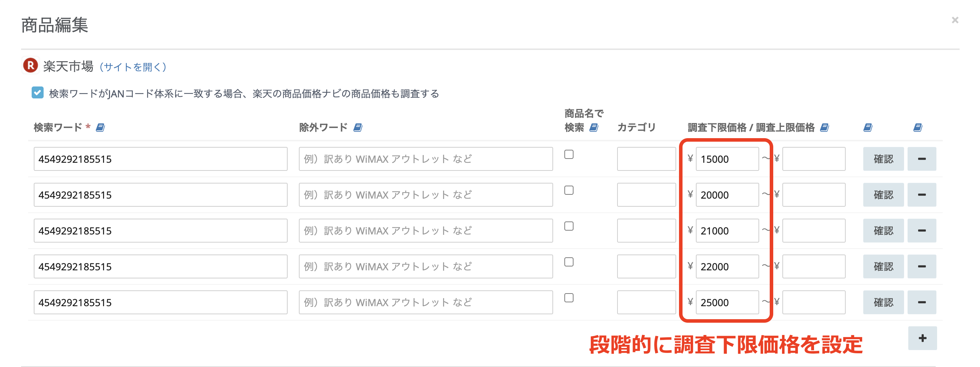Remove the row with 25000 lower price
Viewport: 980px width, 367px height.
922,302
